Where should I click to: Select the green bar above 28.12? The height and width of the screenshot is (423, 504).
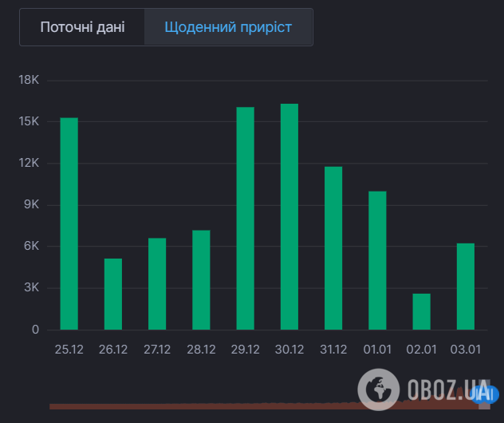click(x=201, y=279)
